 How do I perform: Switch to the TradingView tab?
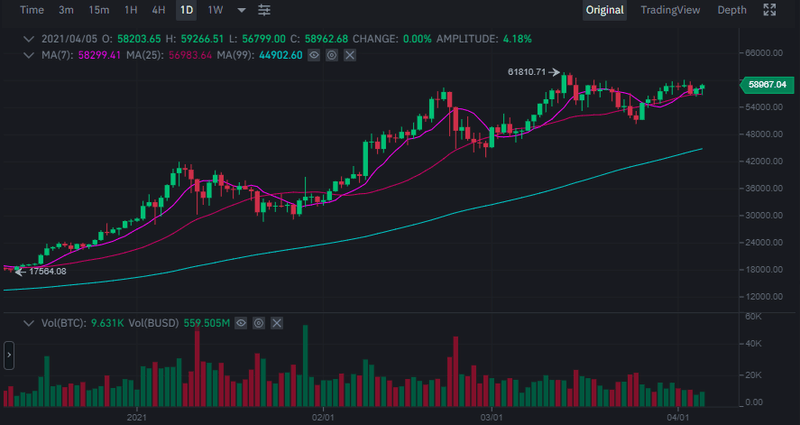(x=671, y=10)
